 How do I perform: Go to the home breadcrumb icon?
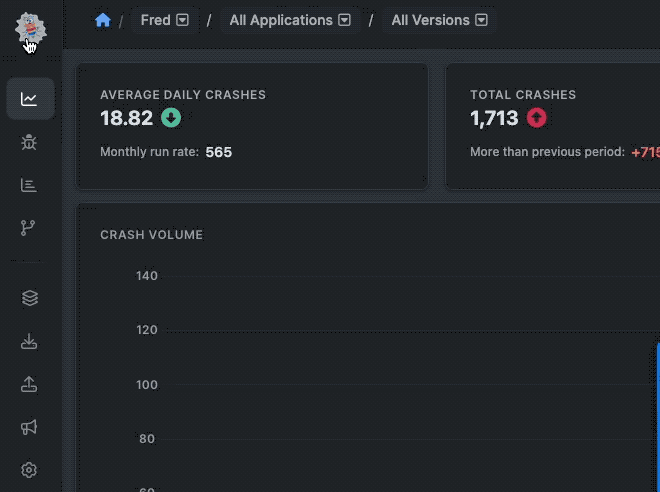point(103,20)
